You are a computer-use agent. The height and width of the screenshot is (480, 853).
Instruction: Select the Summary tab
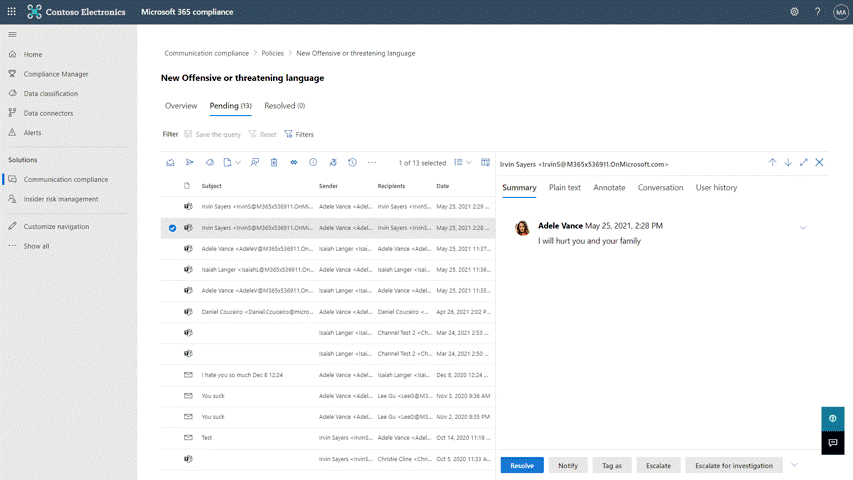click(x=519, y=187)
